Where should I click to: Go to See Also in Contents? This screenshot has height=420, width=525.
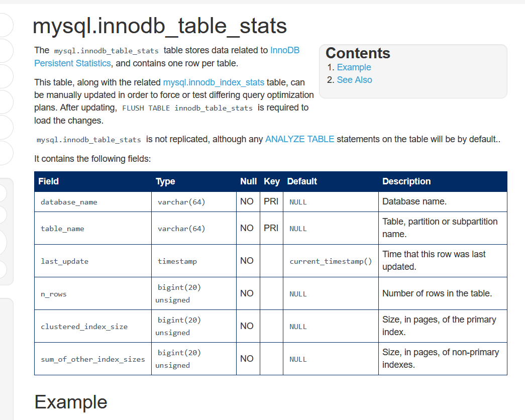coord(354,80)
